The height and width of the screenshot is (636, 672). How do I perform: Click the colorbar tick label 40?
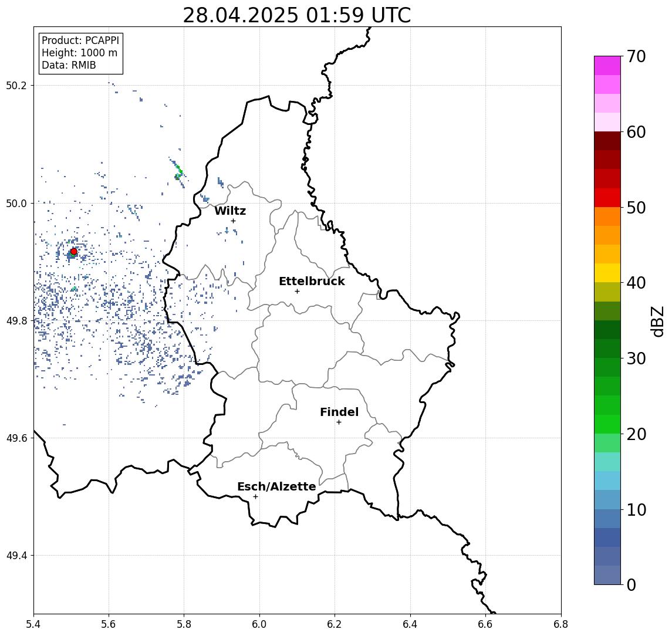636,283
